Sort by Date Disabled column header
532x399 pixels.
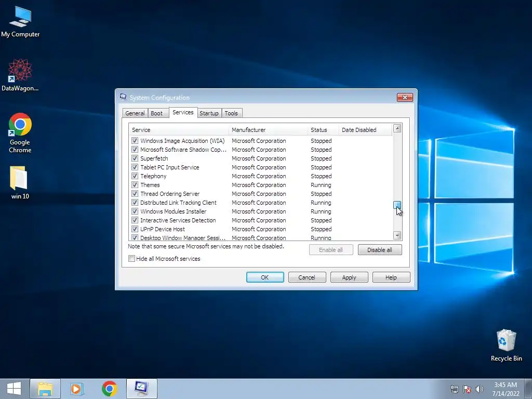(365, 129)
